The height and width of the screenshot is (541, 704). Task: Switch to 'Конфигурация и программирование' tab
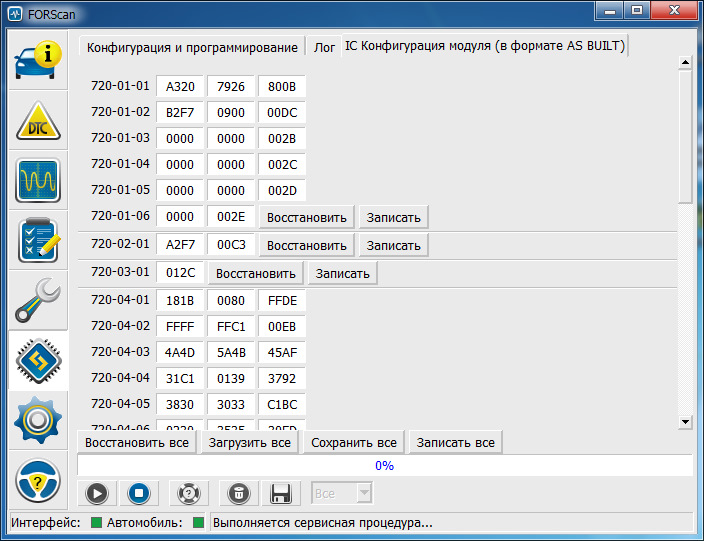[192, 47]
